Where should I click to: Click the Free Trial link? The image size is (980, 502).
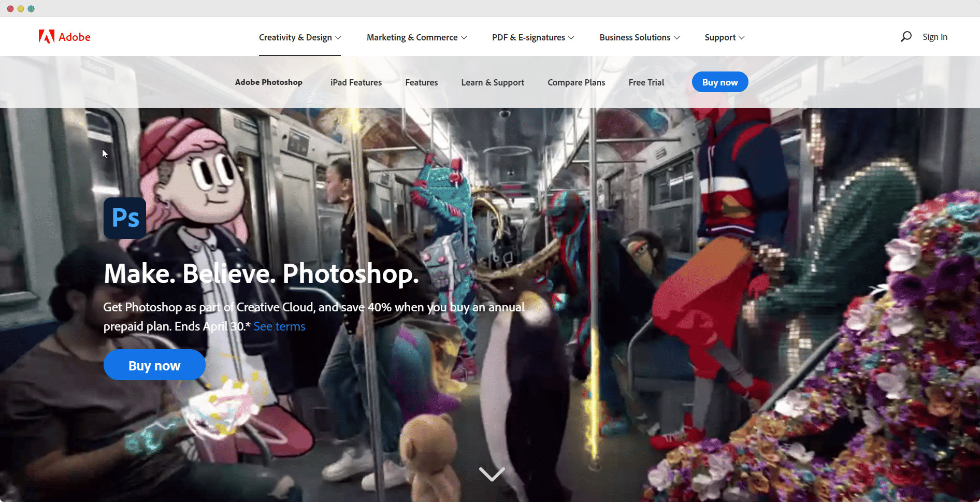[646, 82]
